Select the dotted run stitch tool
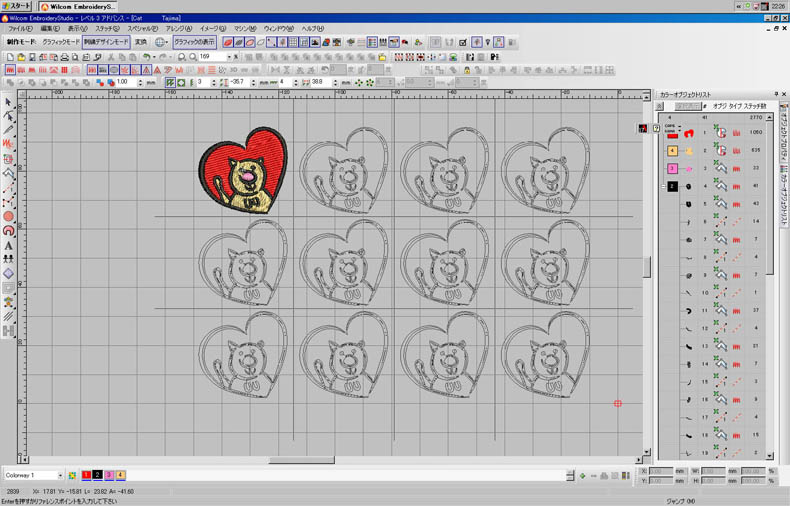The image size is (790, 506). [8, 188]
